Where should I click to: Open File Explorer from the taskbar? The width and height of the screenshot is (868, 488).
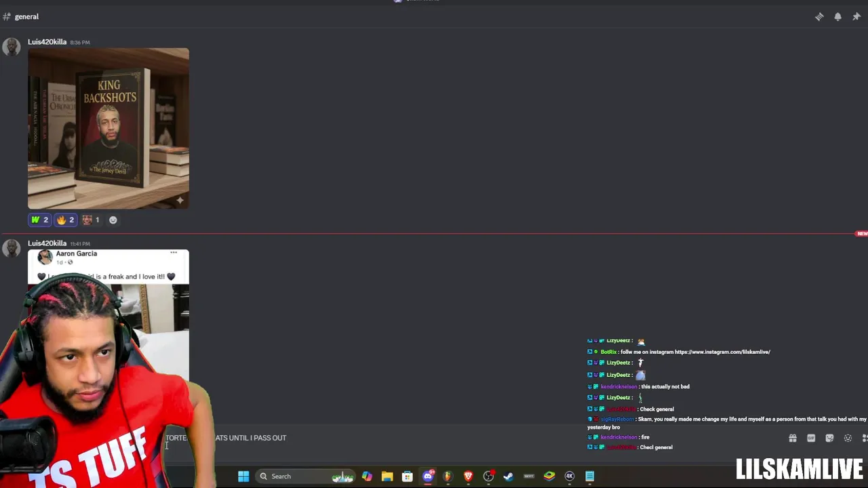tap(387, 476)
